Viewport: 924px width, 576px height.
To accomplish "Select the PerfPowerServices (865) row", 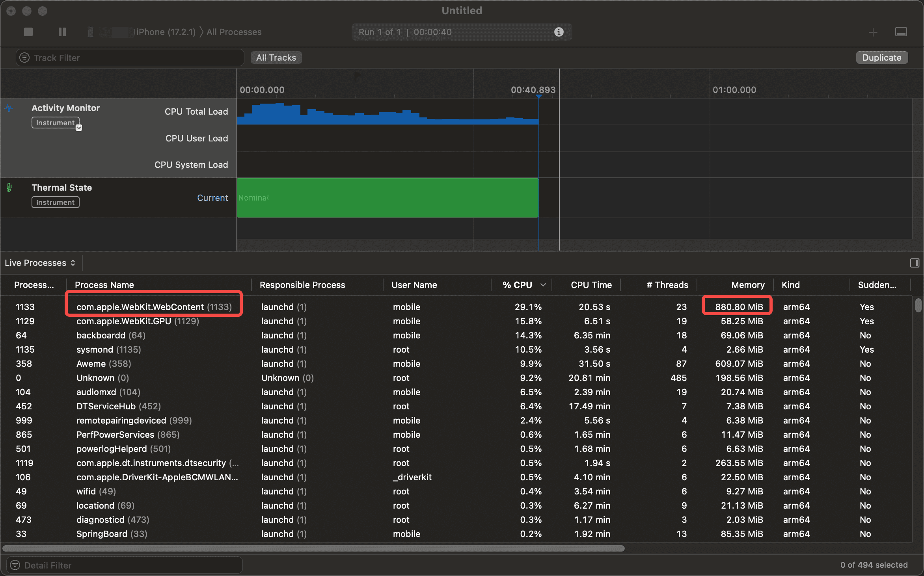I will point(456,435).
